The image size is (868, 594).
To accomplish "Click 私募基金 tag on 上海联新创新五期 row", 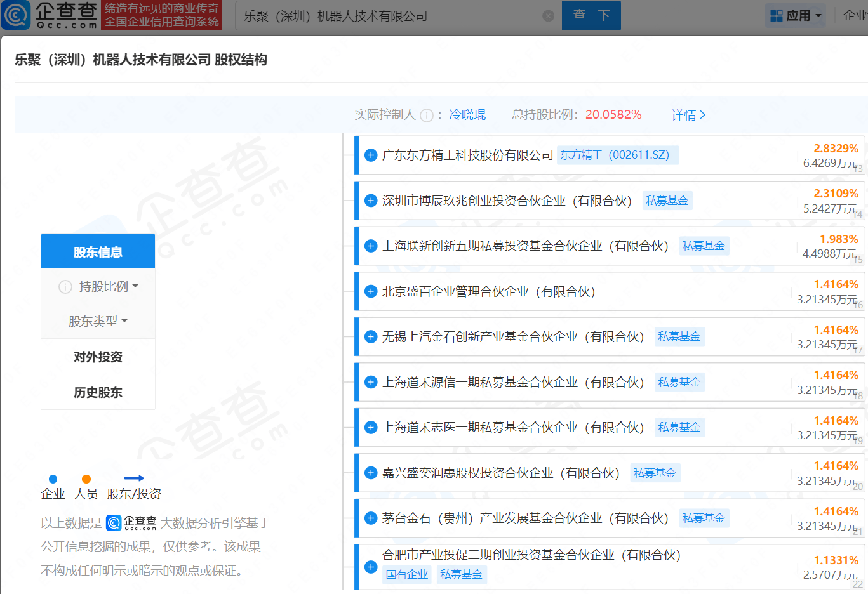I will [704, 246].
